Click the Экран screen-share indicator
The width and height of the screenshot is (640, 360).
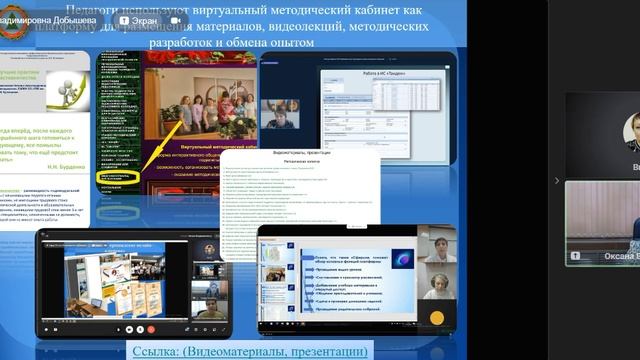coord(138,20)
